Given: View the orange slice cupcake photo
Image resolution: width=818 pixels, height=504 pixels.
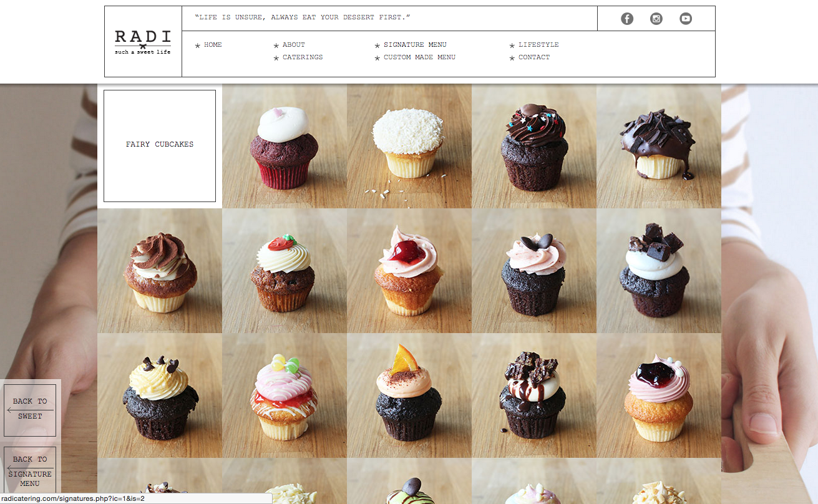Looking at the screenshot, I should [409, 395].
